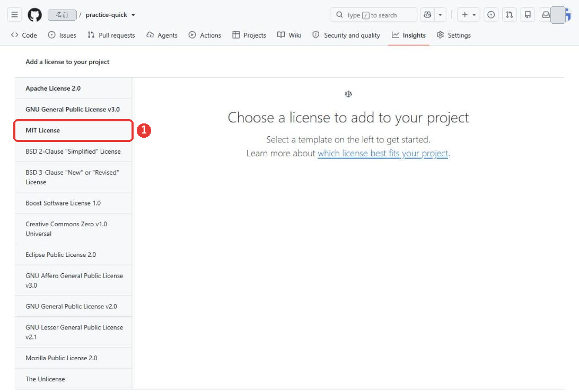Select BSD 3-Clause "New" or "Revised" License
Image resolution: width=579 pixels, height=392 pixels.
pos(73,177)
